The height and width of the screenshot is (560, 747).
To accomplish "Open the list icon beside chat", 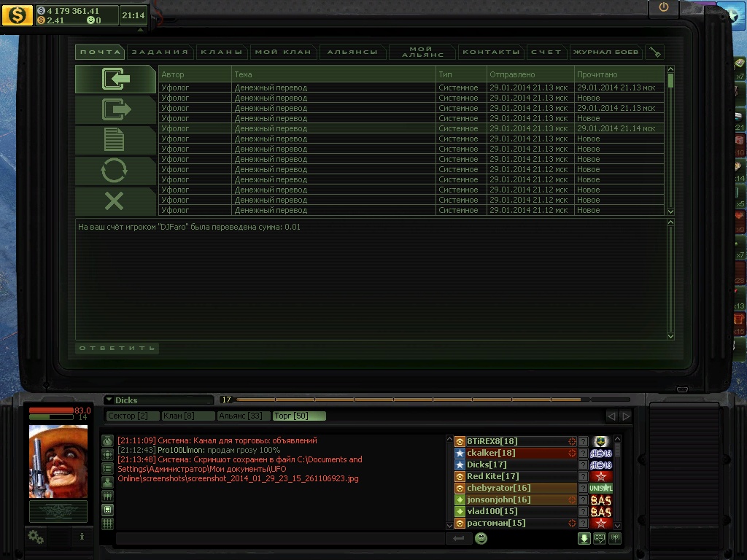I will pos(108,469).
